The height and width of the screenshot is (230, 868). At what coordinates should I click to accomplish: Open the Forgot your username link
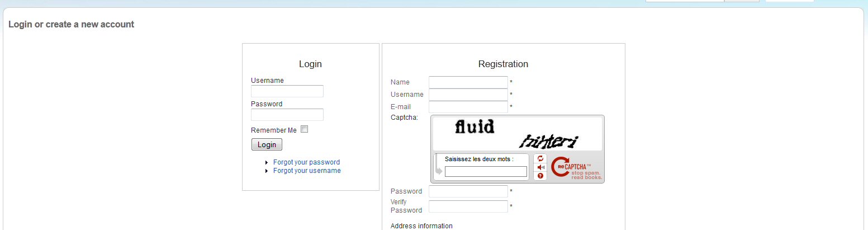click(307, 171)
